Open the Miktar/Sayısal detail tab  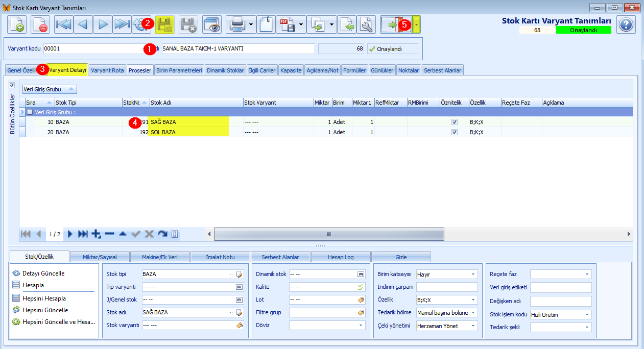point(100,257)
